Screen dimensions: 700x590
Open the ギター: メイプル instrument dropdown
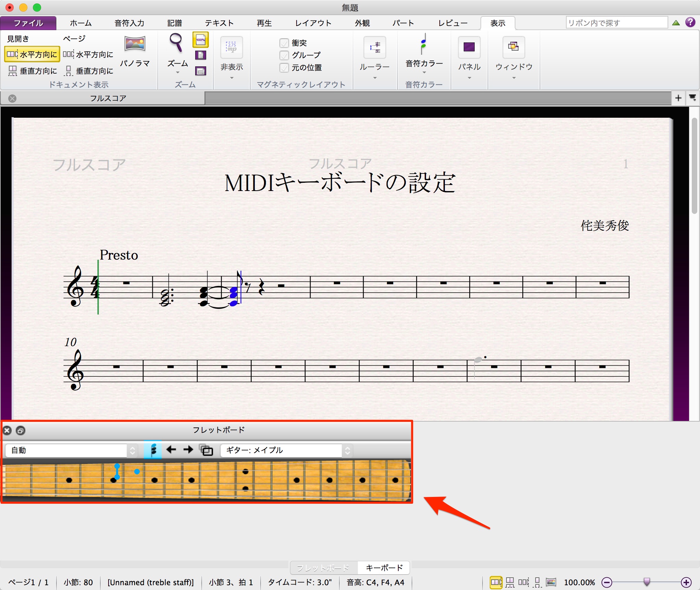tap(287, 450)
